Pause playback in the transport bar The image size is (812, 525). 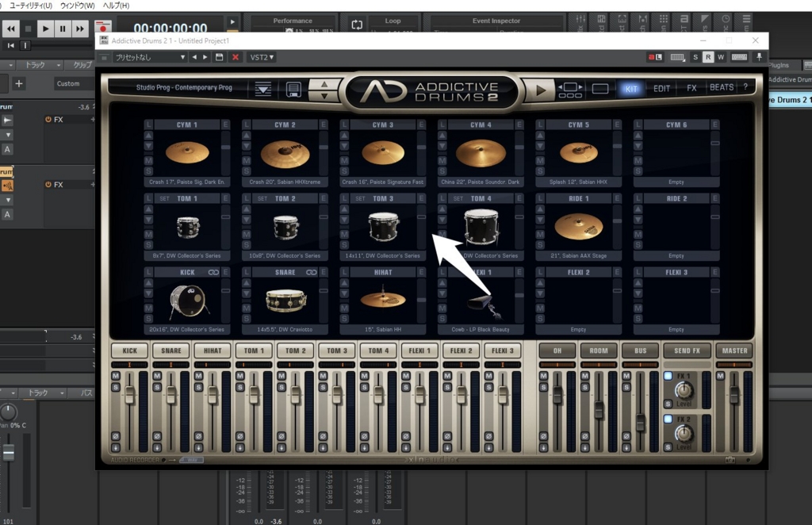[x=63, y=29]
